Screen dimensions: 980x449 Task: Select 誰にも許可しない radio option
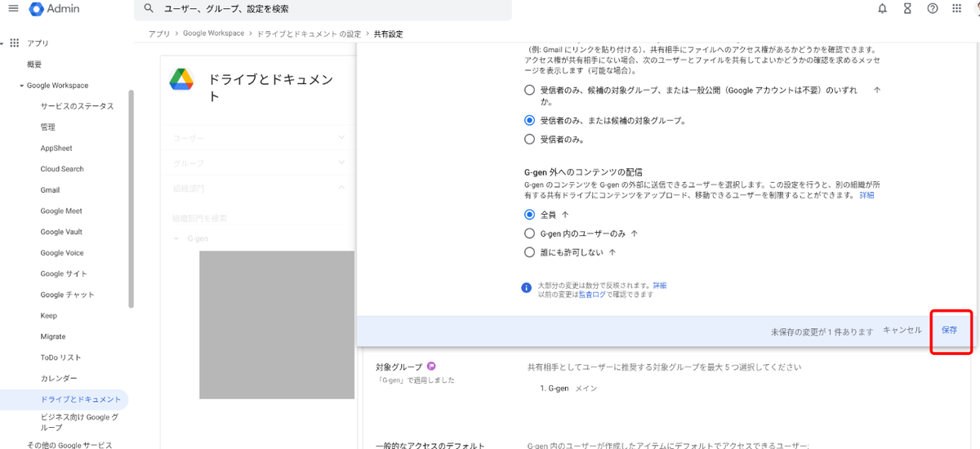pos(529,253)
